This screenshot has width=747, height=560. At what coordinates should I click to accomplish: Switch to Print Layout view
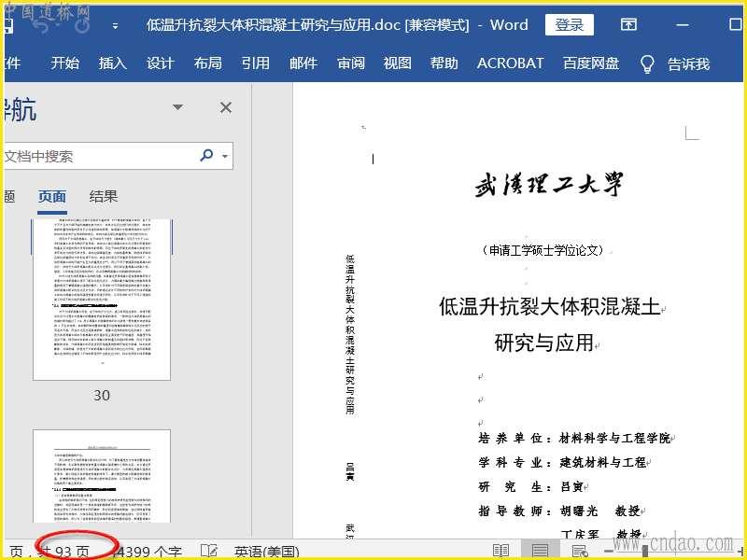click(540, 550)
